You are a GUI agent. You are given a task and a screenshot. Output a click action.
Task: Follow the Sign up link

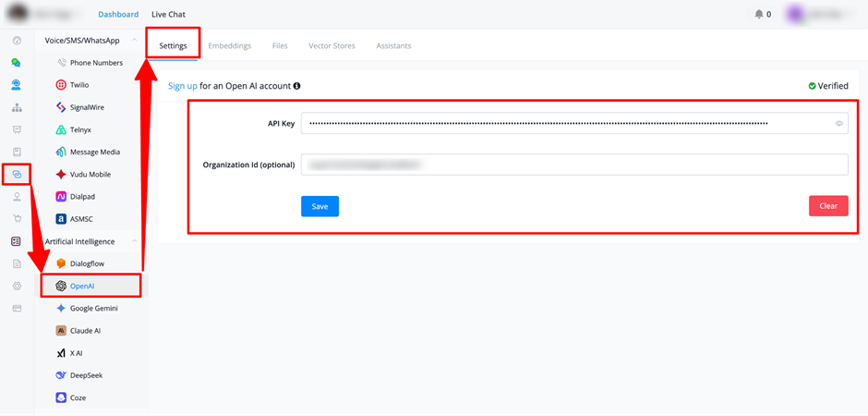pyautogui.click(x=183, y=86)
